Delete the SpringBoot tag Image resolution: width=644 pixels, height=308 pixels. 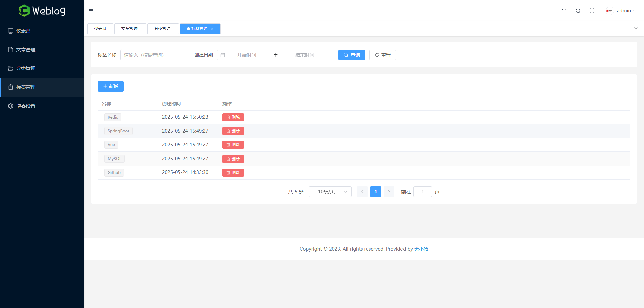(233, 131)
